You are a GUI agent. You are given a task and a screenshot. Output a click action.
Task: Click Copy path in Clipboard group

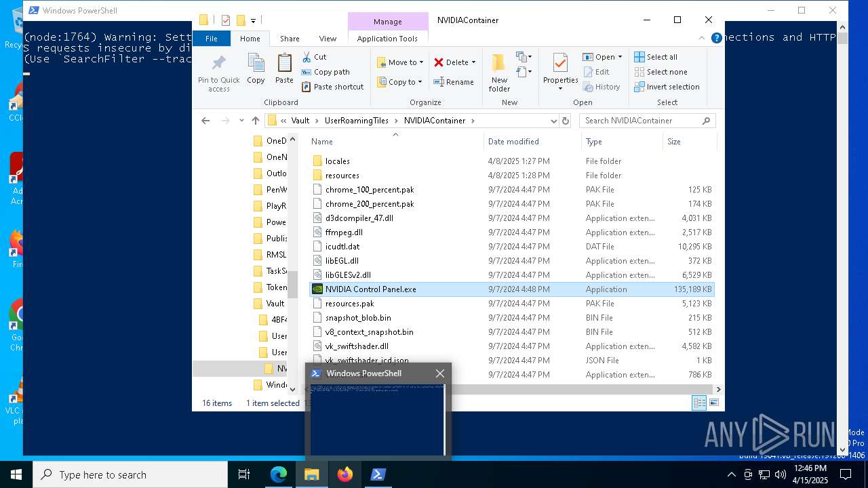pyautogui.click(x=325, y=72)
